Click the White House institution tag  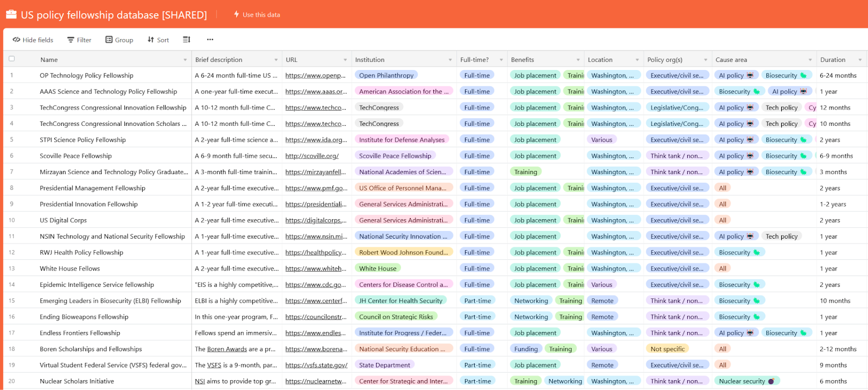point(378,268)
